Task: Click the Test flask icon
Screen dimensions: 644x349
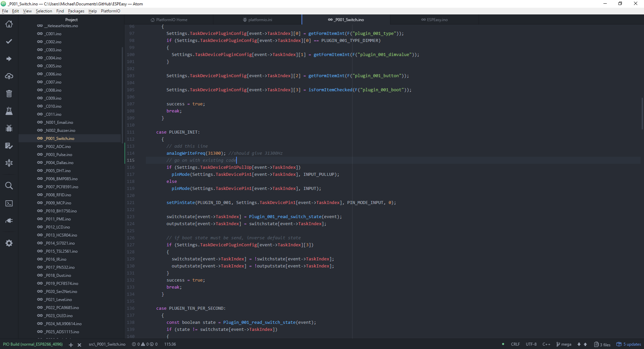Action: coord(9,111)
